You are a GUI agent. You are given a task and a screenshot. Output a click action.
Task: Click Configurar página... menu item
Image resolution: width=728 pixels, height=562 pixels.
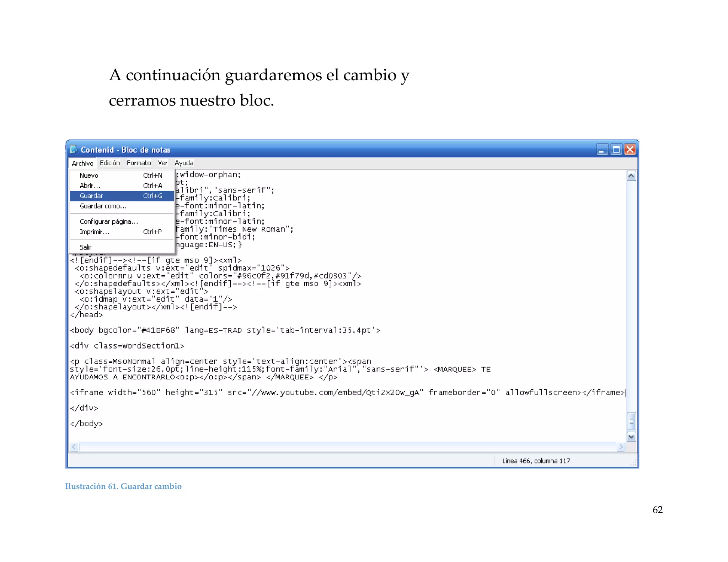click(x=108, y=222)
